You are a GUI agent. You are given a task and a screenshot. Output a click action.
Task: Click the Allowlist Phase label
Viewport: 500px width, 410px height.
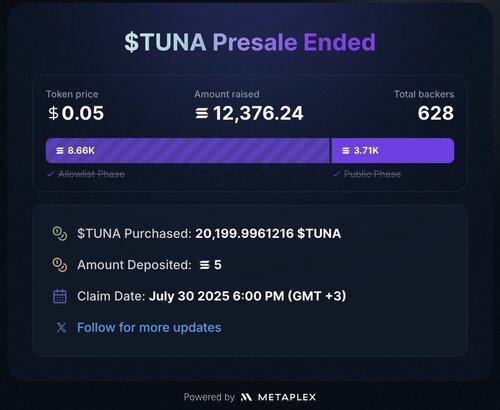[92, 174]
